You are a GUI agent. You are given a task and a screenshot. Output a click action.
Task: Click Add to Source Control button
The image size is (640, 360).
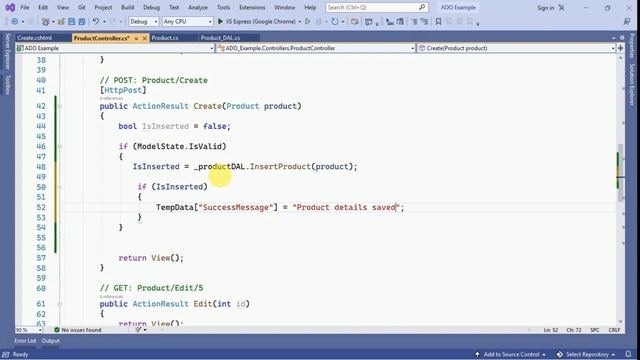tap(510, 354)
